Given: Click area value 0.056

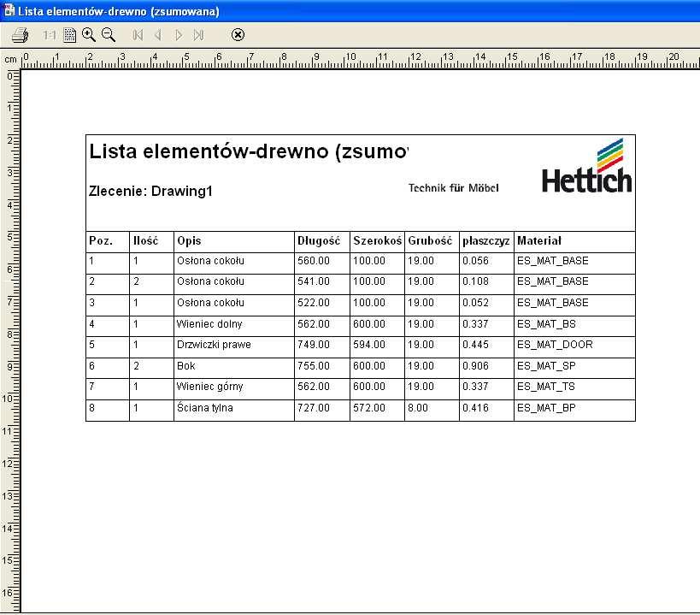Looking at the screenshot, I should [x=475, y=261].
